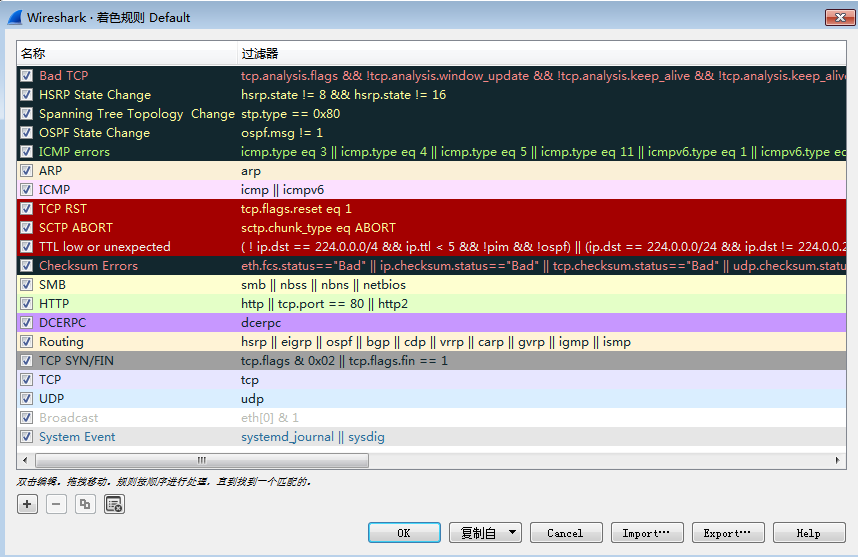Toggle the System Event checkbox

pos(26,437)
